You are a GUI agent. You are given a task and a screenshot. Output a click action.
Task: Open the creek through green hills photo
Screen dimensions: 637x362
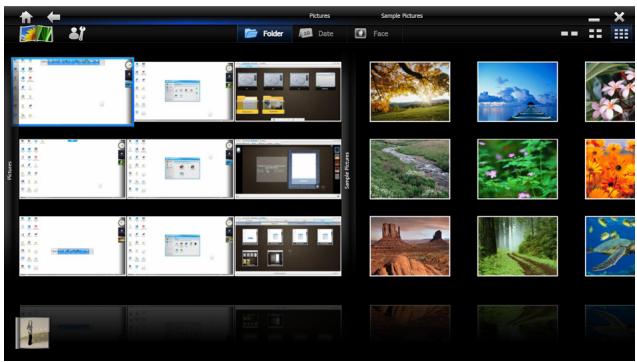pyautogui.click(x=410, y=169)
